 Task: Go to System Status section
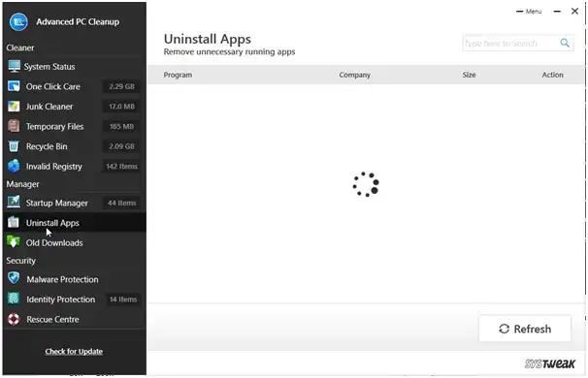click(49, 67)
